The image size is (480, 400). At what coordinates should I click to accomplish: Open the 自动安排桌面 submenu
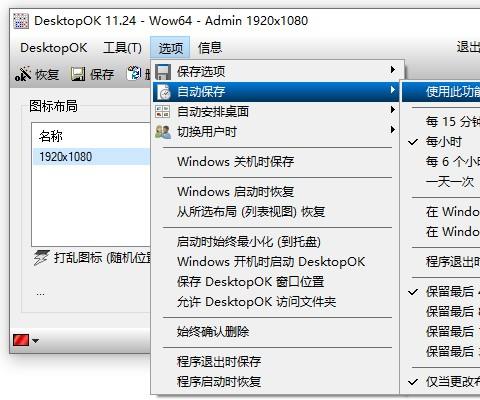pos(276,112)
